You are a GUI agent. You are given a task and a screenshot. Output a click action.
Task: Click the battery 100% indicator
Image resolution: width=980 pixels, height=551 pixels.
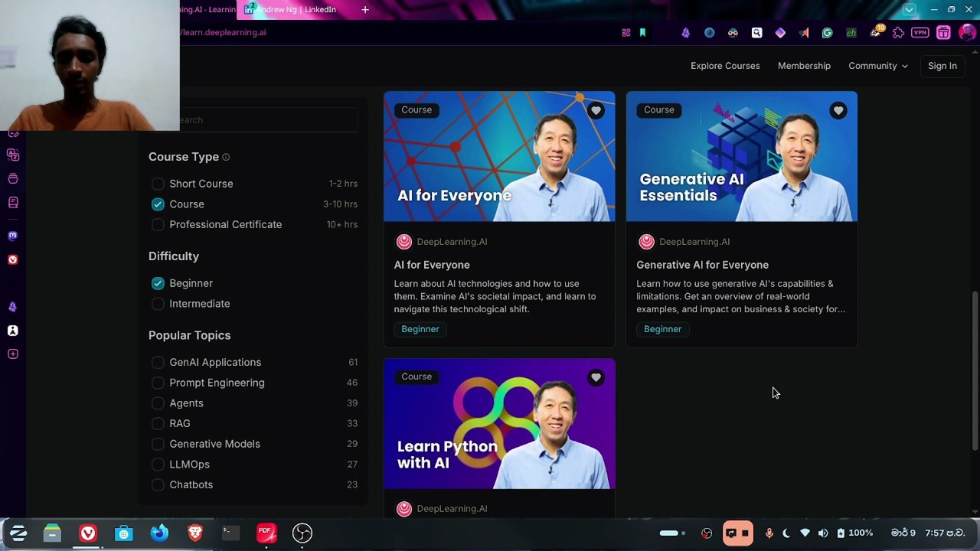pos(855,533)
